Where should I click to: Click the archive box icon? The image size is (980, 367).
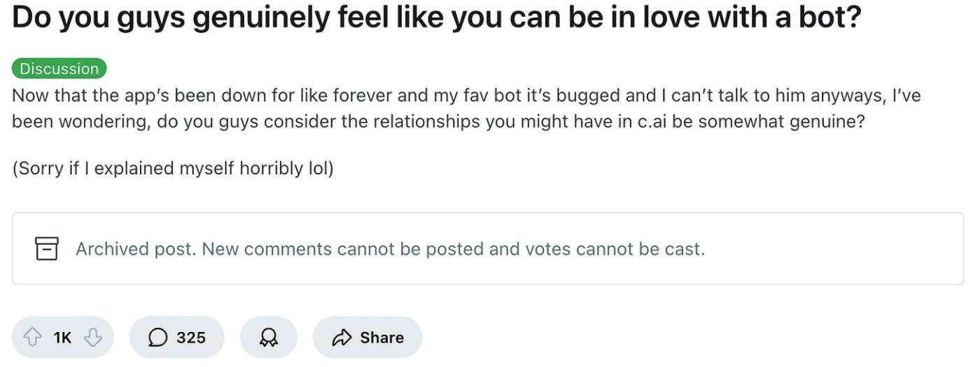(46, 249)
